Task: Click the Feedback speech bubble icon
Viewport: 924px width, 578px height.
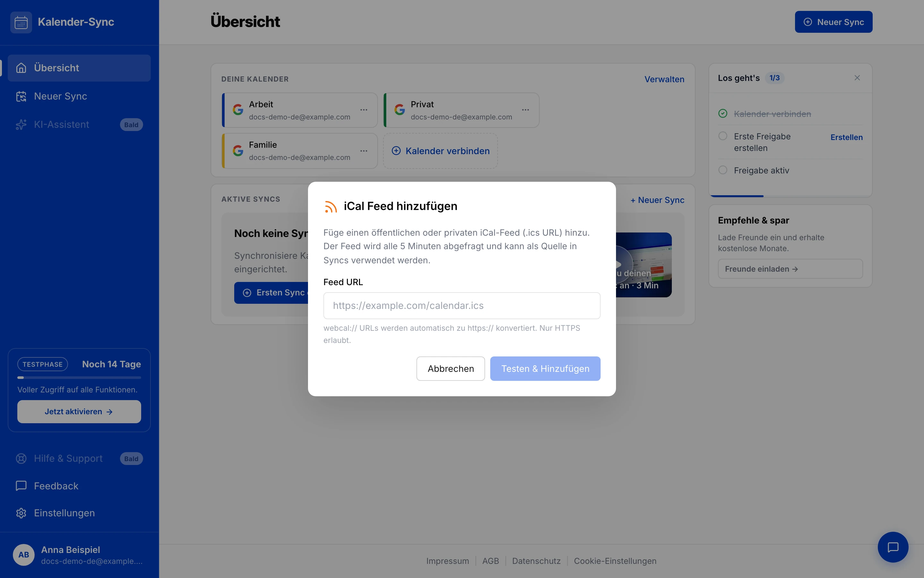Action: (x=21, y=486)
